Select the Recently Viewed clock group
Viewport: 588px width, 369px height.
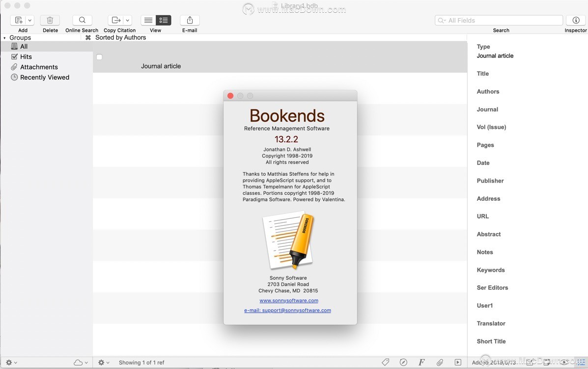click(x=14, y=77)
